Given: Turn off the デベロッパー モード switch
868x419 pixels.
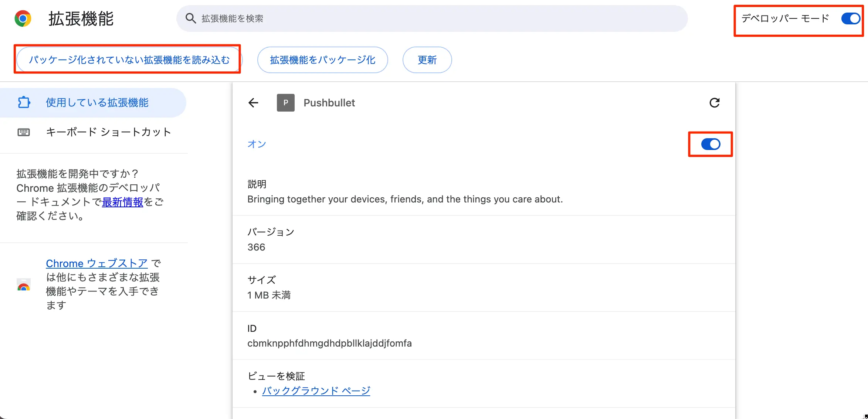Looking at the screenshot, I should [850, 18].
